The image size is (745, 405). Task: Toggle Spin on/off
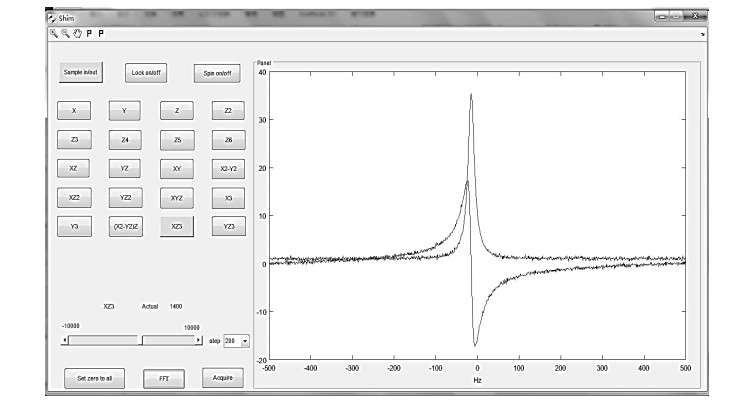(x=217, y=73)
